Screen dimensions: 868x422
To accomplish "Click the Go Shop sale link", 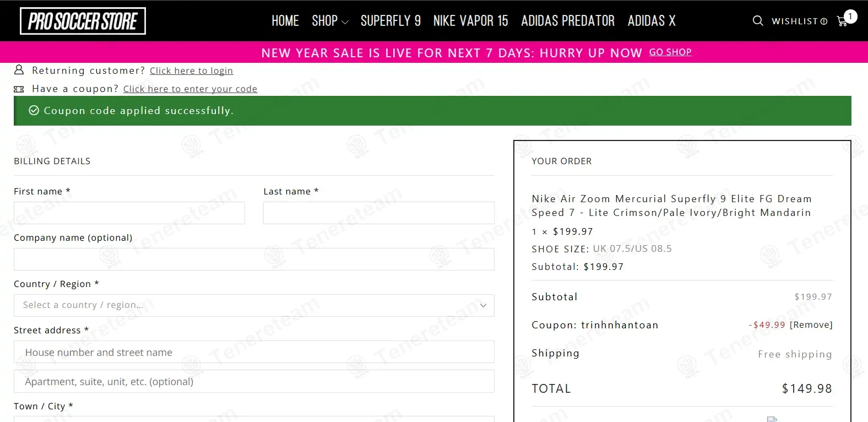I will pos(670,52).
